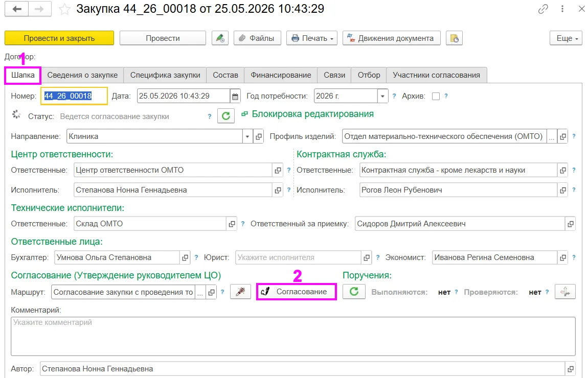Click the grey arrow icon after Проверяются
This screenshot has height=378, width=588.
click(x=565, y=292)
